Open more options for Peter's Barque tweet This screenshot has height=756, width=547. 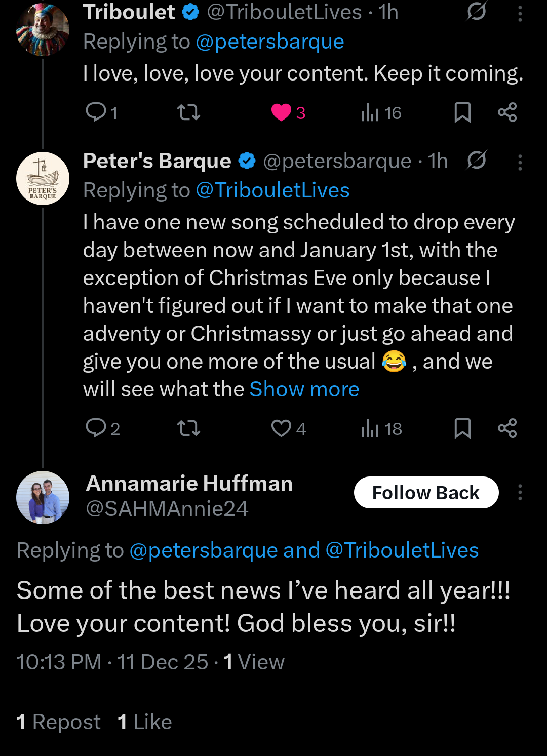pyautogui.click(x=520, y=163)
